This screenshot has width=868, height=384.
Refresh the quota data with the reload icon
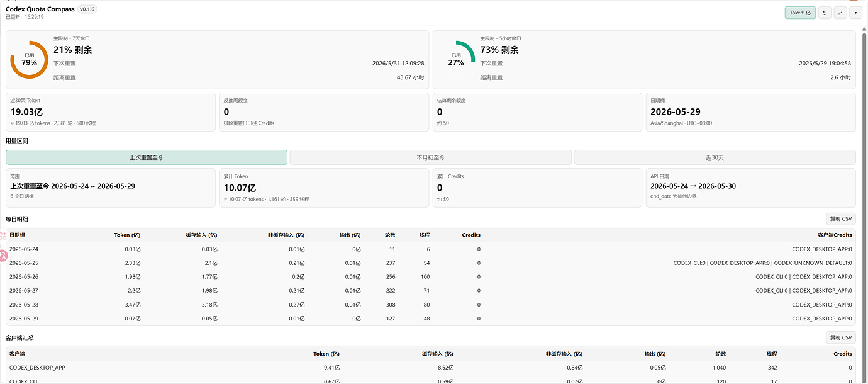825,13
